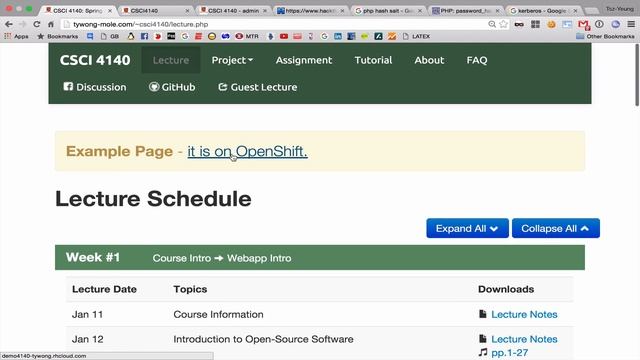Click music note icon beside pp.1-27
Viewport: 640px width, 360px height.
pyautogui.click(x=483, y=352)
